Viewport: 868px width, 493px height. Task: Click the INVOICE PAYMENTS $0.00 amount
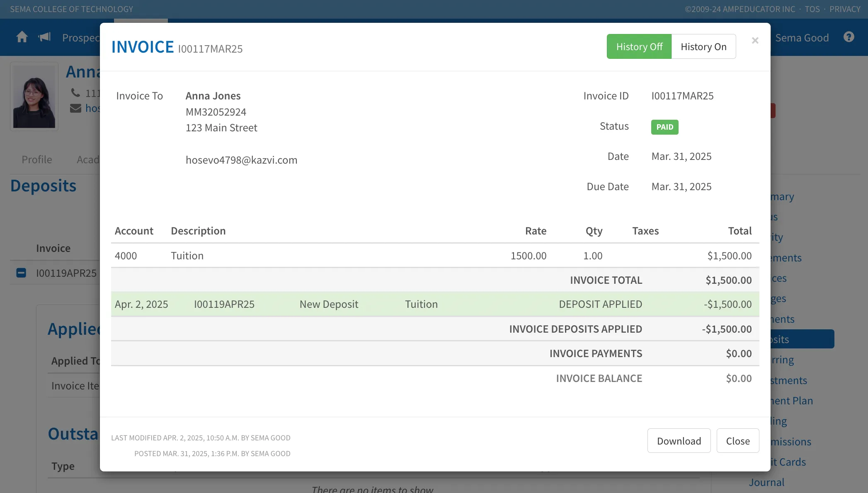pos(739,353)
